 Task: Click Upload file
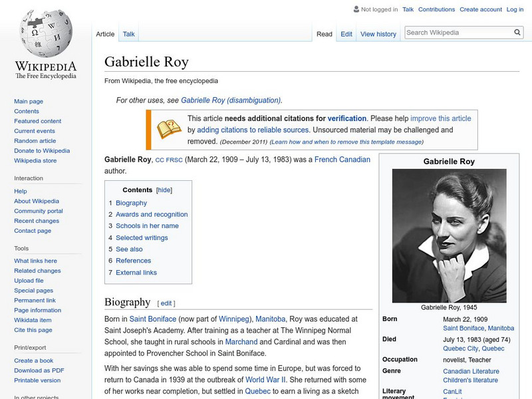click(x=29, y=280)
